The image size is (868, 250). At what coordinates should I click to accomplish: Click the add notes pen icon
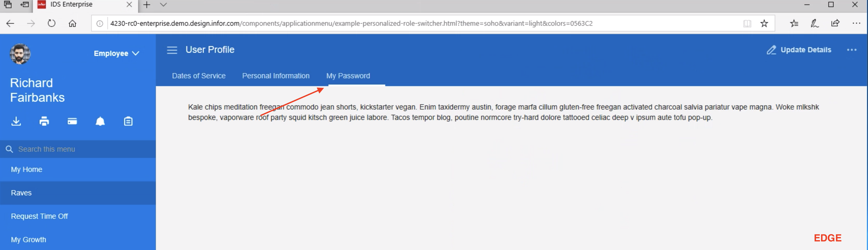(815, 23)
